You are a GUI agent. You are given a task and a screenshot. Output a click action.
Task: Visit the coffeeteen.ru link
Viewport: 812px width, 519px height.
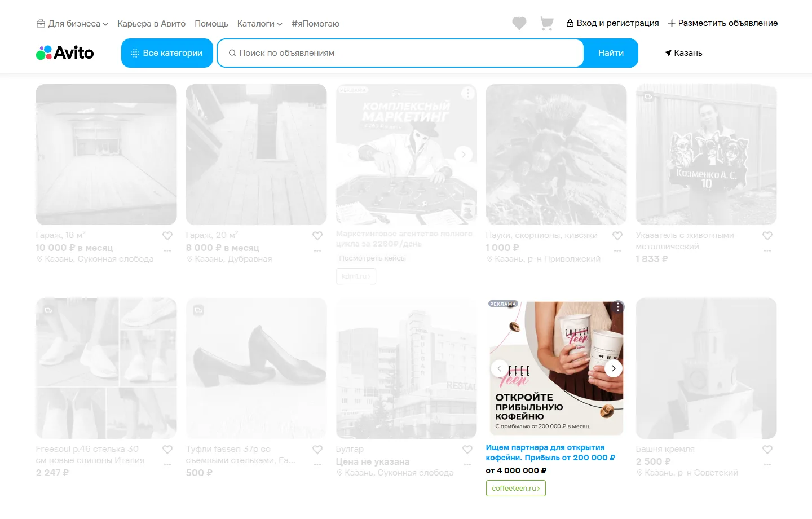click(516, 489)
